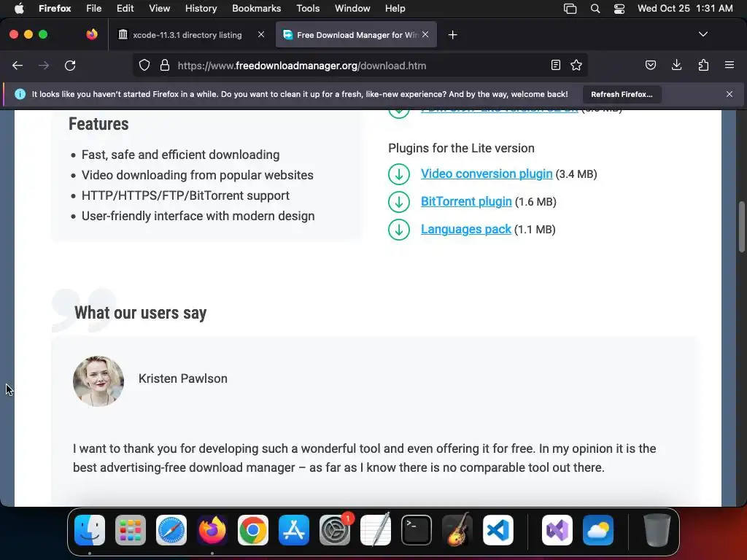The height and width of the screenshot is (560, 747).
Task: Open App Store from the Dock
Action: tap(294, 530)
